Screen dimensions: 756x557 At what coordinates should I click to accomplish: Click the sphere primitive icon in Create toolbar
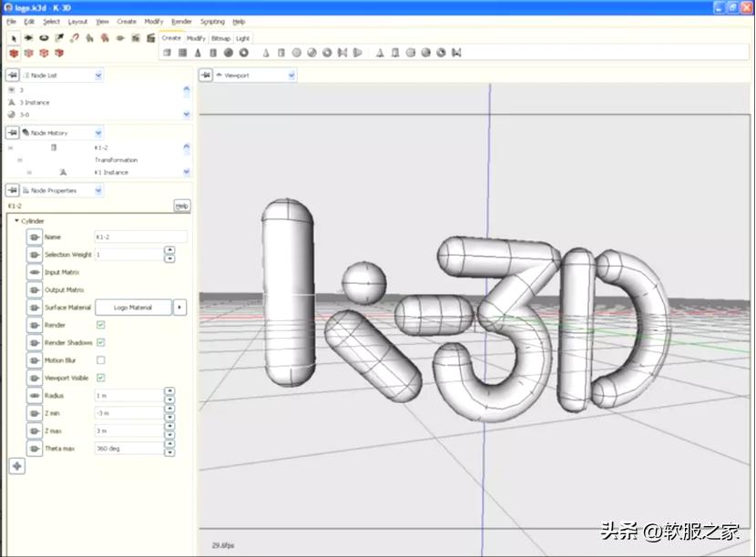click(229, 53)
